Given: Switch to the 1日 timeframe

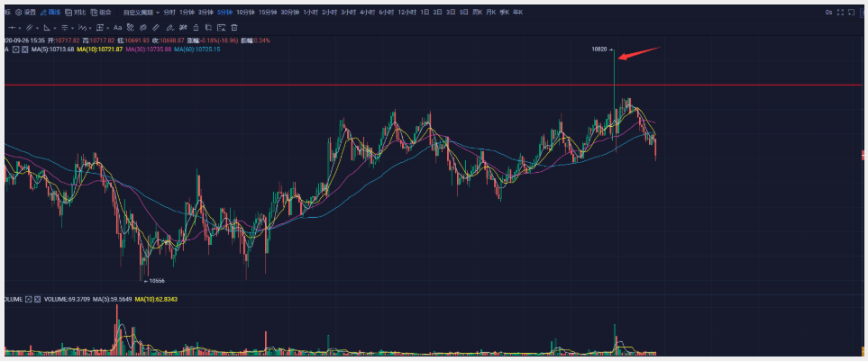Looking at the screenshot, I should click(x=425, y=13).
